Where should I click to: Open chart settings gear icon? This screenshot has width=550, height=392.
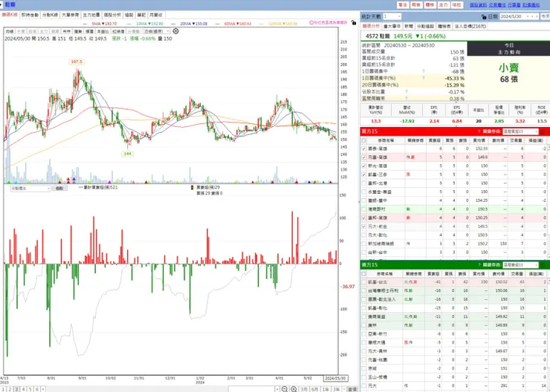[x=175, y=31]
